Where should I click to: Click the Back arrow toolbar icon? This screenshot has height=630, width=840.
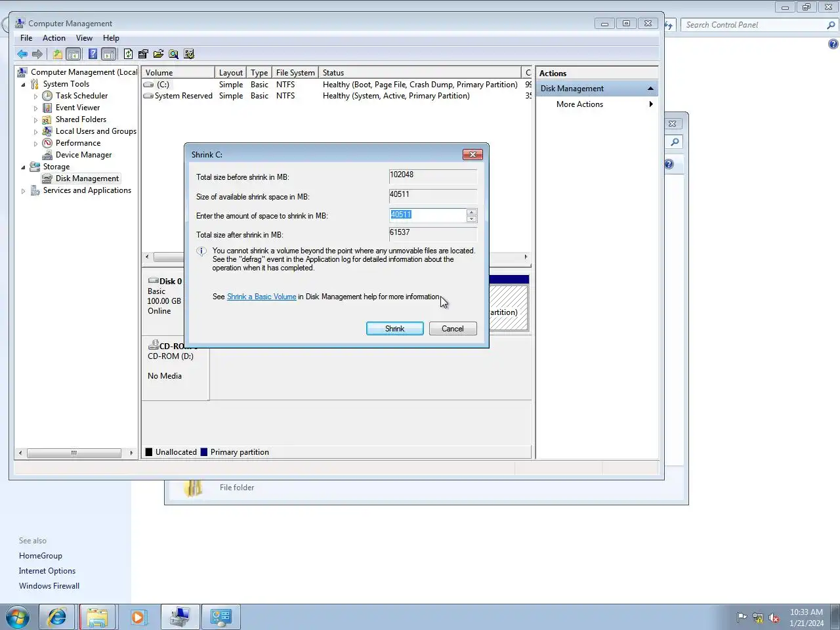tap(22, 54)
